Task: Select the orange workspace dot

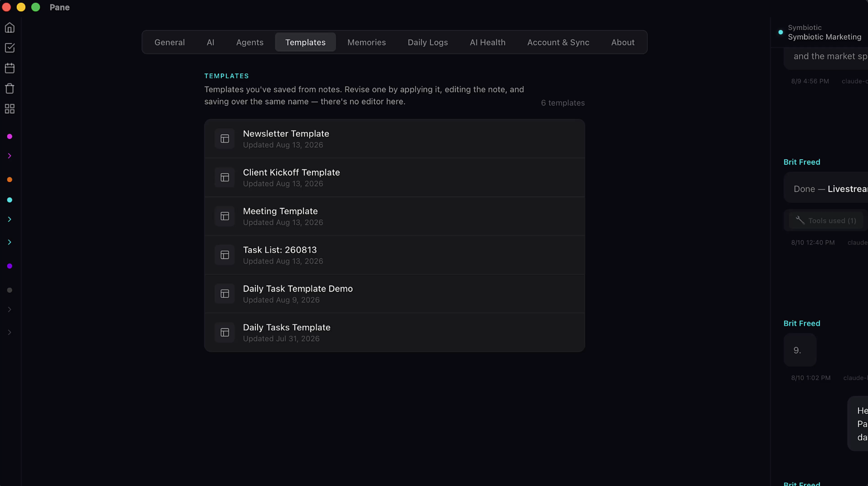Action: (x=10, y=179)
